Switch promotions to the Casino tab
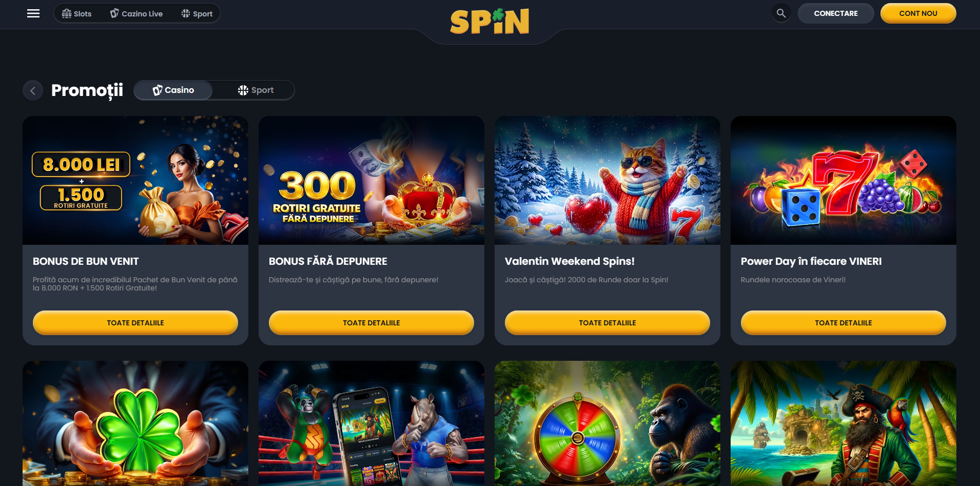The image size is (980, 486). click(173, 90)
